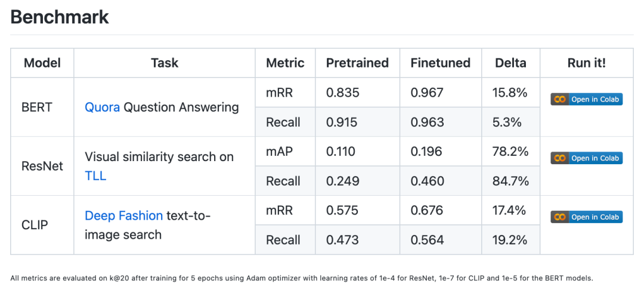
Task: Click the Metric column header
Action: [285, 63]
